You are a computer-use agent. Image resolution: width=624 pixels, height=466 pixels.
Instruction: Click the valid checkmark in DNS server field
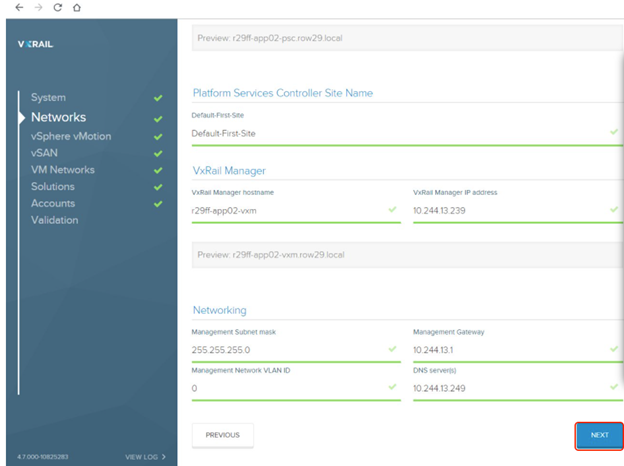pyautogui.click(x=614, y=387)
